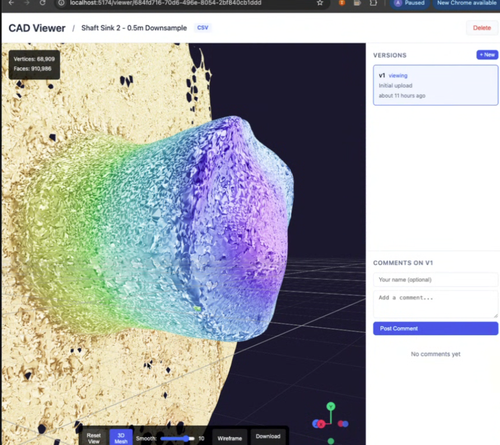
Task: Bookmark this page with the star icon
Action: click(x=320, y=3)
